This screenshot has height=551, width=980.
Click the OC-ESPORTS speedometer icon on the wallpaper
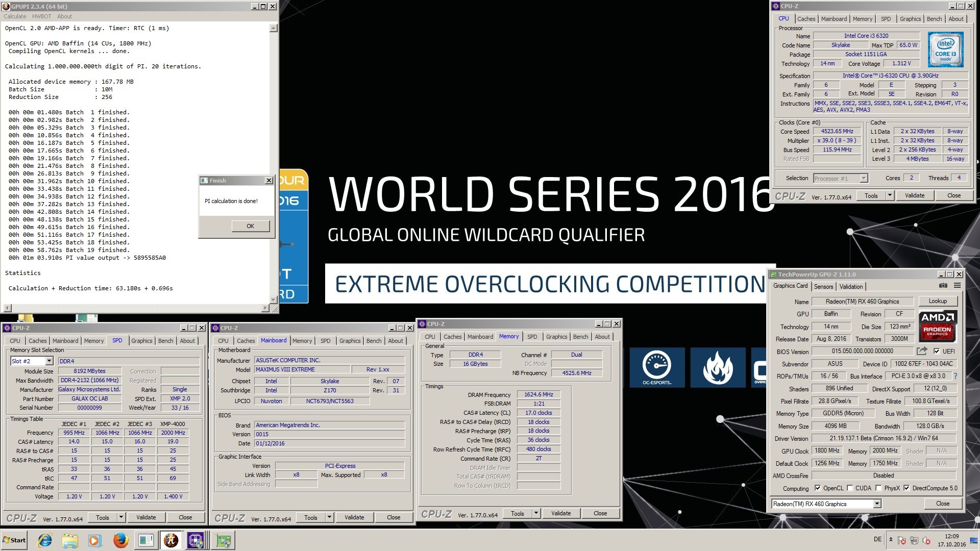[x=657, y=368]
